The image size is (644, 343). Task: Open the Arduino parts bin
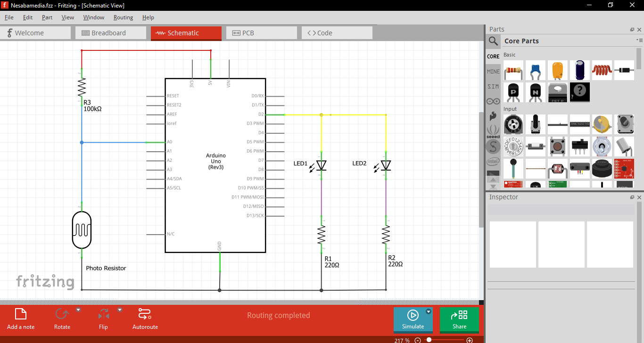[493, 101]
